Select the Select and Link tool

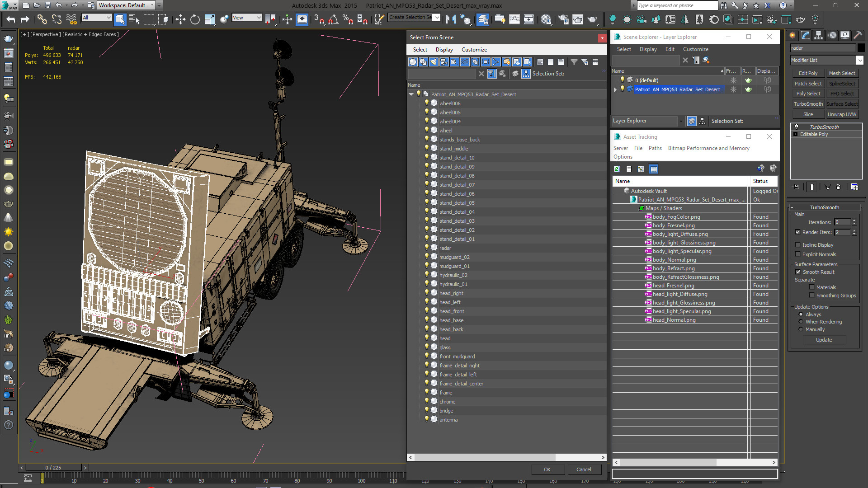coord(42,19)
